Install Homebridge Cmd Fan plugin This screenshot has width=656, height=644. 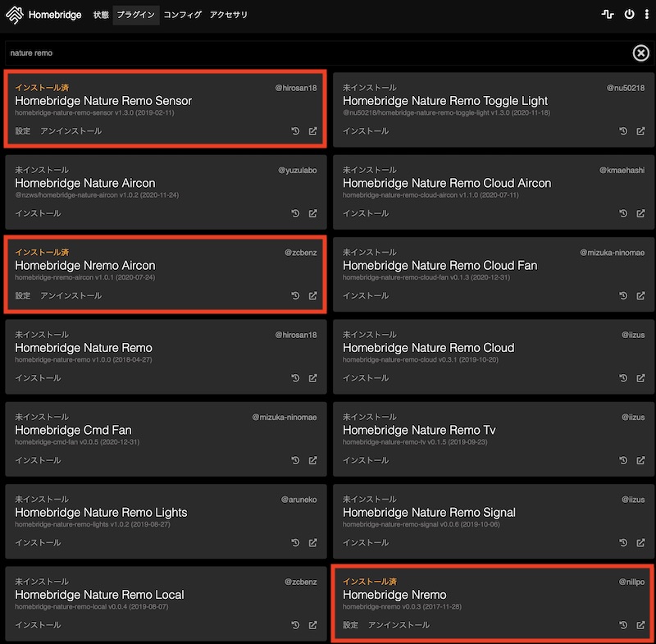38,460
